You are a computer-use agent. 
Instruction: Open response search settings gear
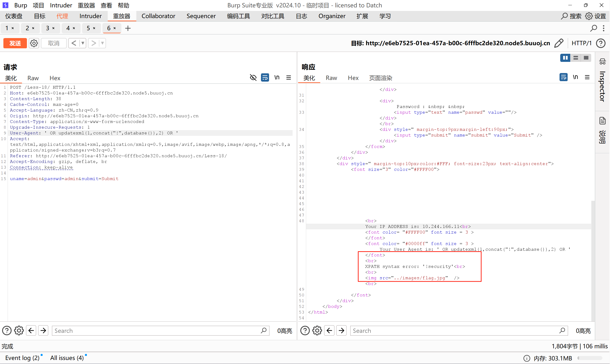coord(317,330)
